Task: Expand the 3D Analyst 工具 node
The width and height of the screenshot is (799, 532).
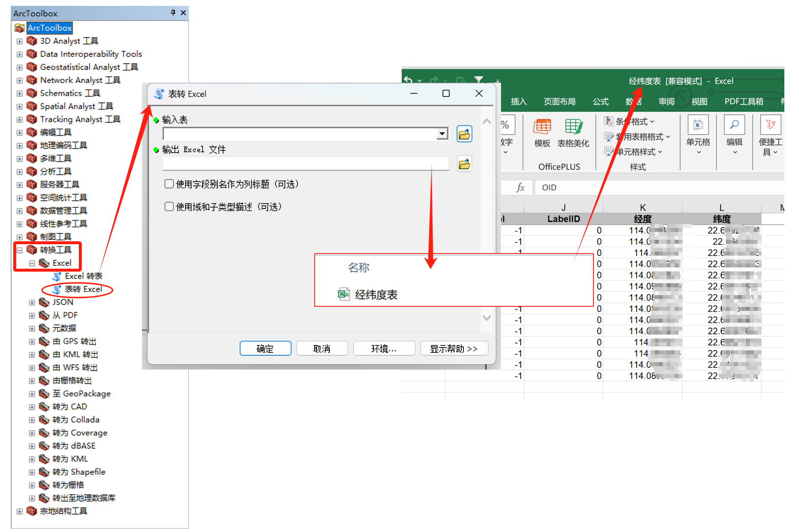Action: [20, 42]
